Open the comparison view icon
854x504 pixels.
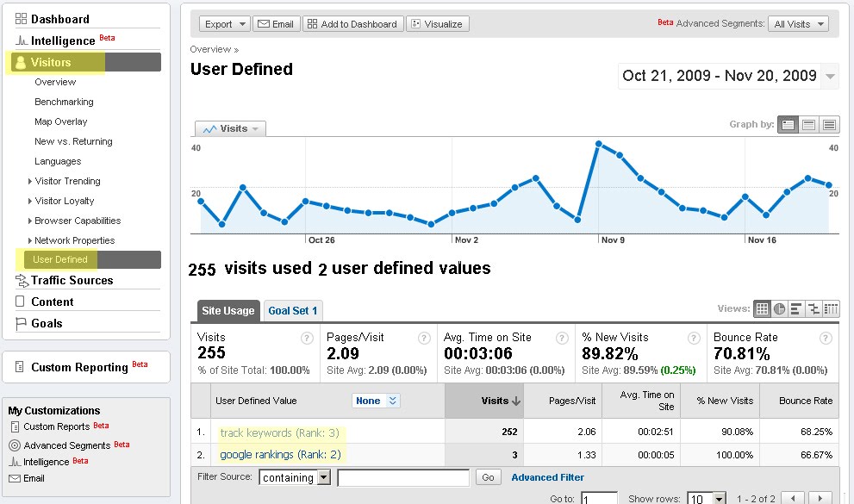click(813, 308)
